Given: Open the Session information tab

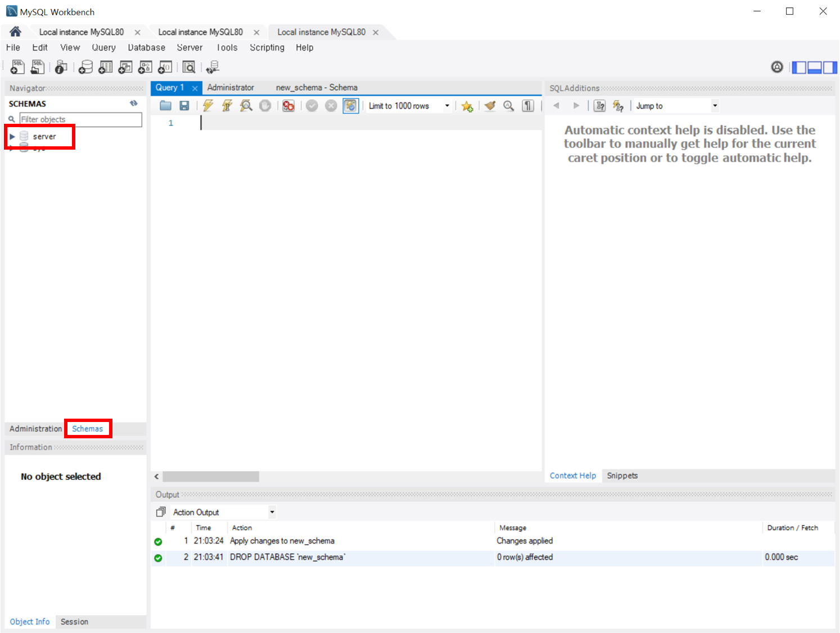Looking at the screenshot, I should [x=74, y=622].
